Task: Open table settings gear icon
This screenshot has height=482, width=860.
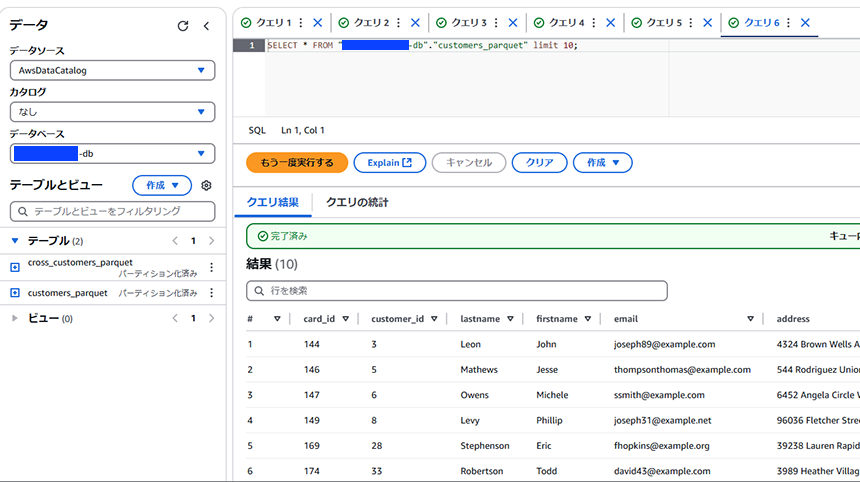Action: click(206, 185)
